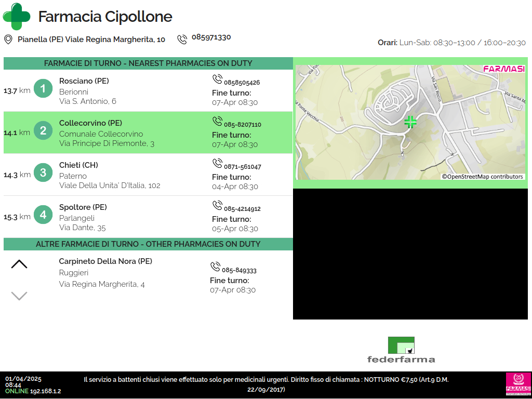Click the Farmasi logo in bottom bar
This screenshot has height=399, width=532.
(518, 384)
